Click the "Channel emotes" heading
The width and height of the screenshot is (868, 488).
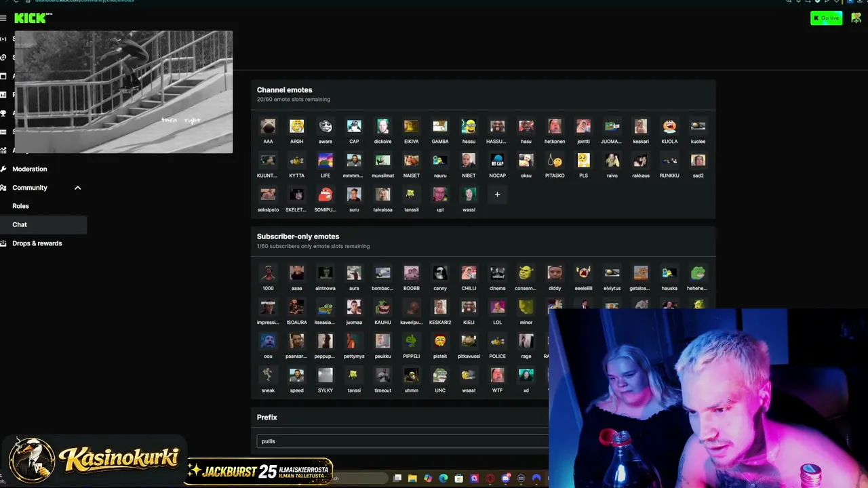click(x=285, y=90)
